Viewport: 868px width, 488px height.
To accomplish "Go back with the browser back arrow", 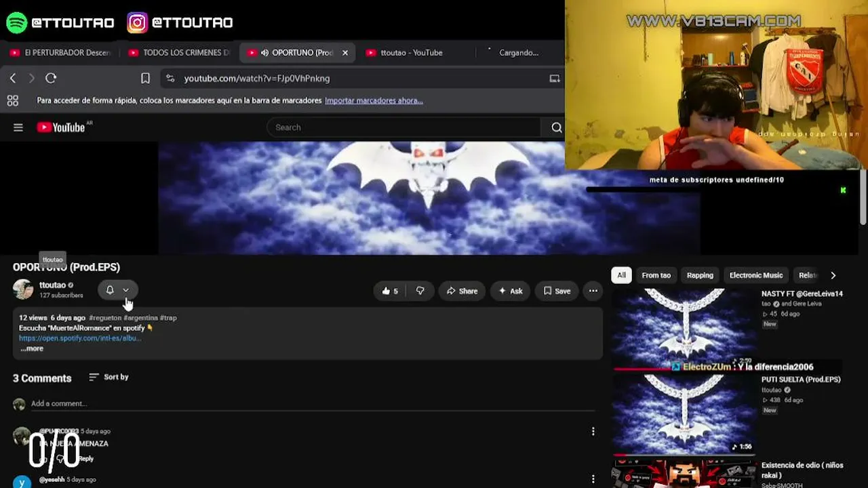I will click(x=13, y=79).
